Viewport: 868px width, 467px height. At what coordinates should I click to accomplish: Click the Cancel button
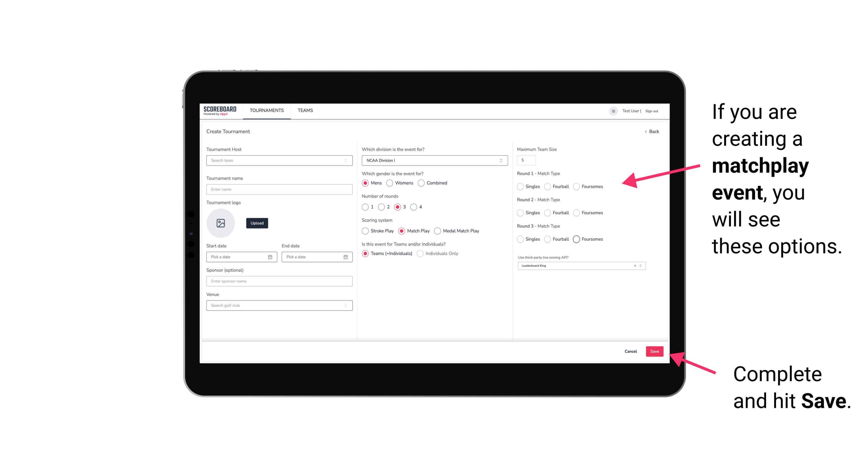pyautogui.click(x=631, y=351)
